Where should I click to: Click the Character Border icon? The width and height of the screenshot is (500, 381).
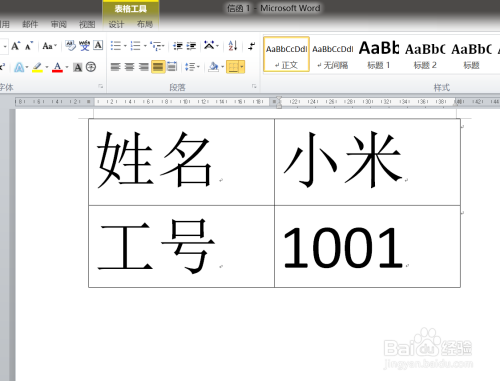pos(98,45)
